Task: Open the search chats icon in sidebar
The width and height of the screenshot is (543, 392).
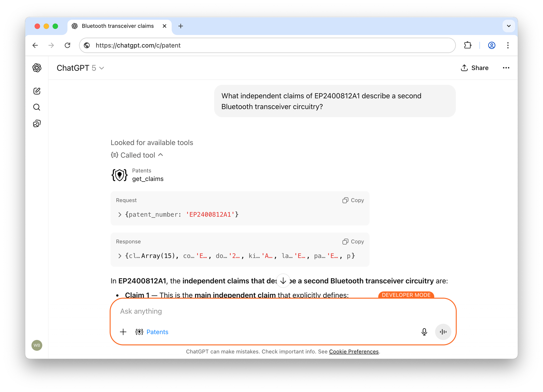Action: 37,107
